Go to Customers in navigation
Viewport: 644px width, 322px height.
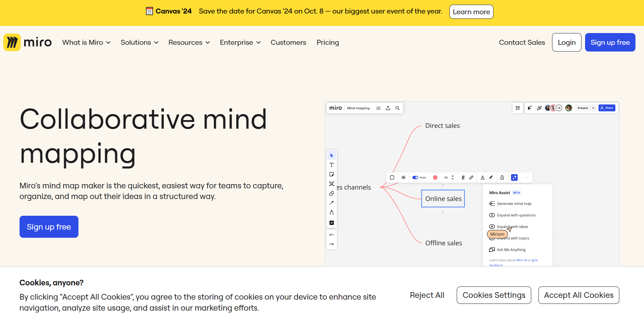tap(288, 43)
